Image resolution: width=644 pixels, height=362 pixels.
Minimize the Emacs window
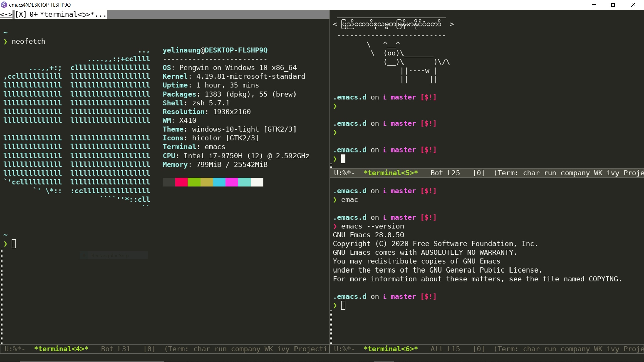pos(594,5)
